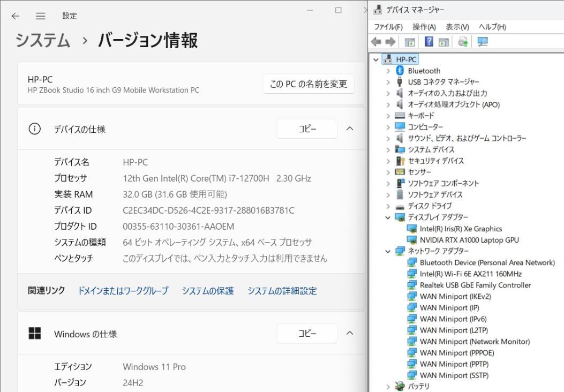Click back arrow in Settings window

15,16
